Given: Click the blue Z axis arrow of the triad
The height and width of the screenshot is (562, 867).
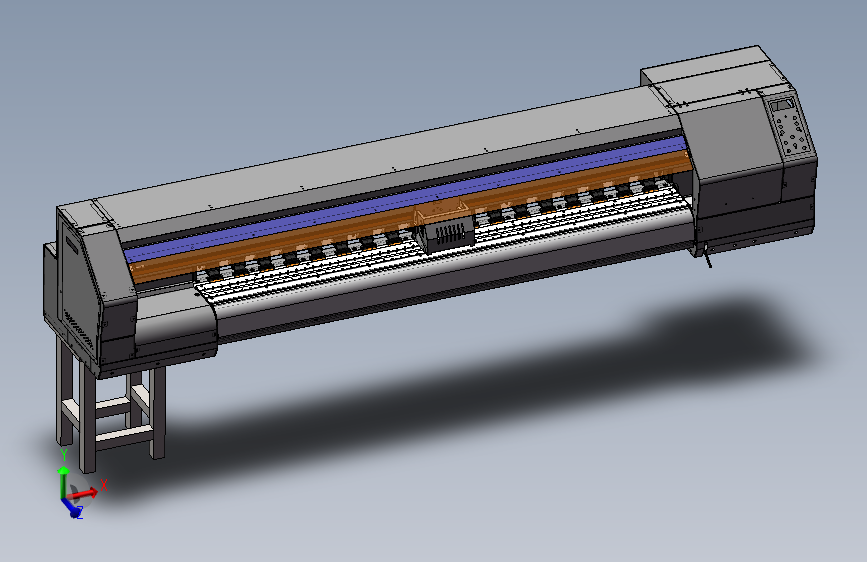Looking at the screenshot, I should (x=71, y=507).
